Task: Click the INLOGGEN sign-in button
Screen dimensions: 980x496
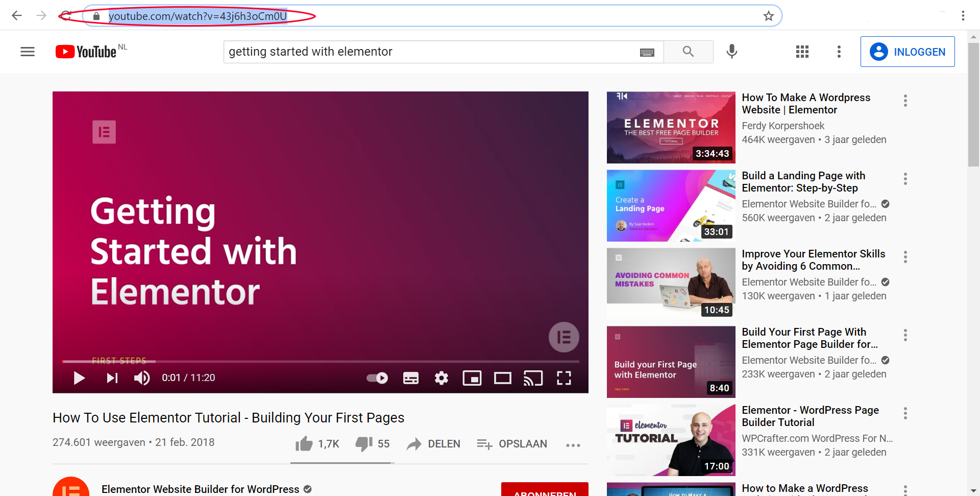Action: click(x=907, y=52)
